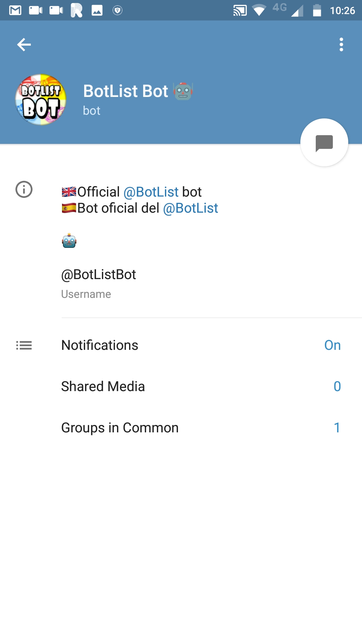Open the @BotList link in the Spanish line

pos(190,208)
